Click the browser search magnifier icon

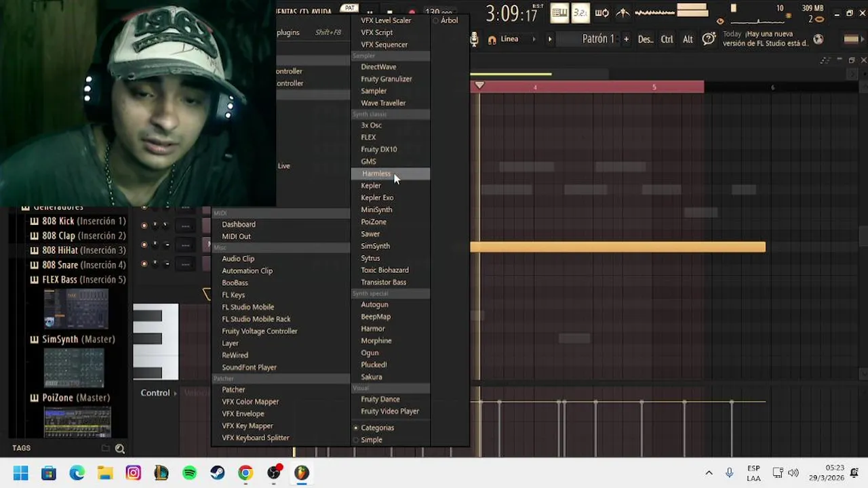tap(120, 448)
